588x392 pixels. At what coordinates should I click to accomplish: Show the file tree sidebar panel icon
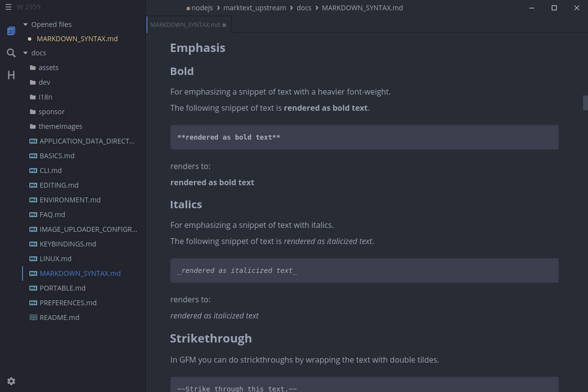coord(11,31)
